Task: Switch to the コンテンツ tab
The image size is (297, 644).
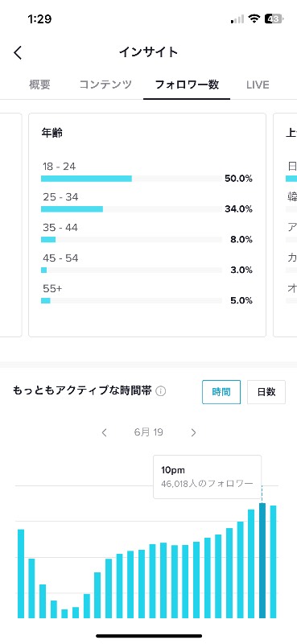Action: pyautogui.click(x=105, y=85)
